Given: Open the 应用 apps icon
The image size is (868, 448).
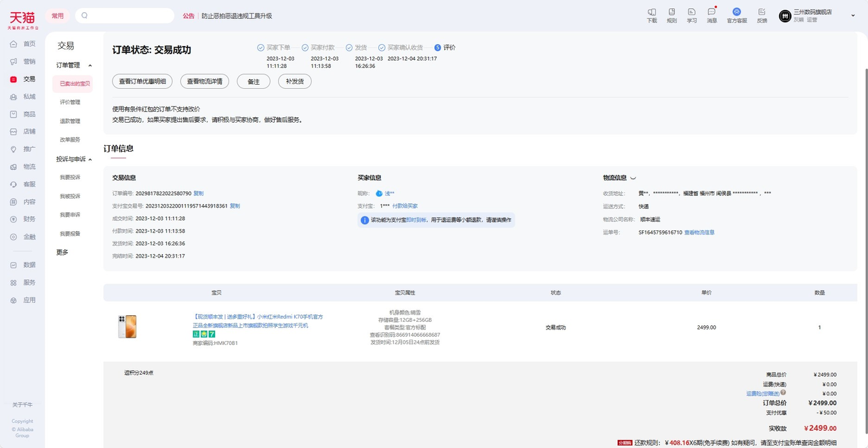Looking at the screenshot, I should [x=14, y=300].
